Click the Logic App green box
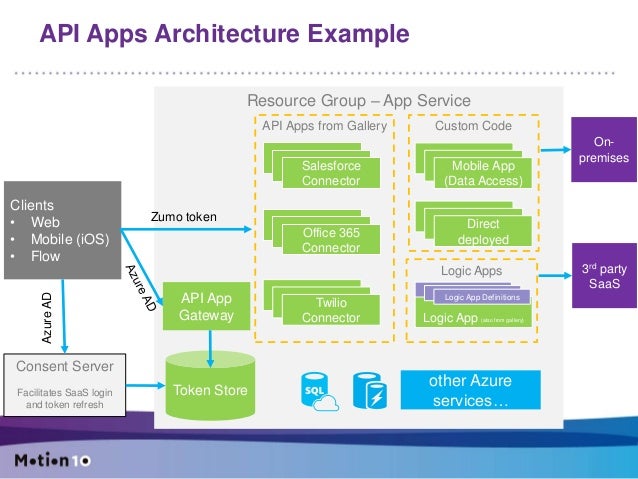 coord(474,317)
